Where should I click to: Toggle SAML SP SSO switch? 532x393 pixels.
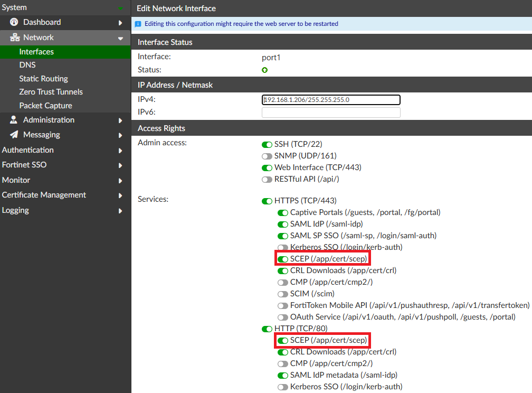pyautogui.click(x=283, y=236)
